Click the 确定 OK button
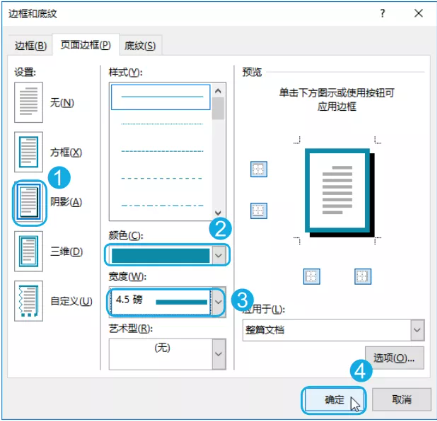437x421 pixels. (334, 400)
